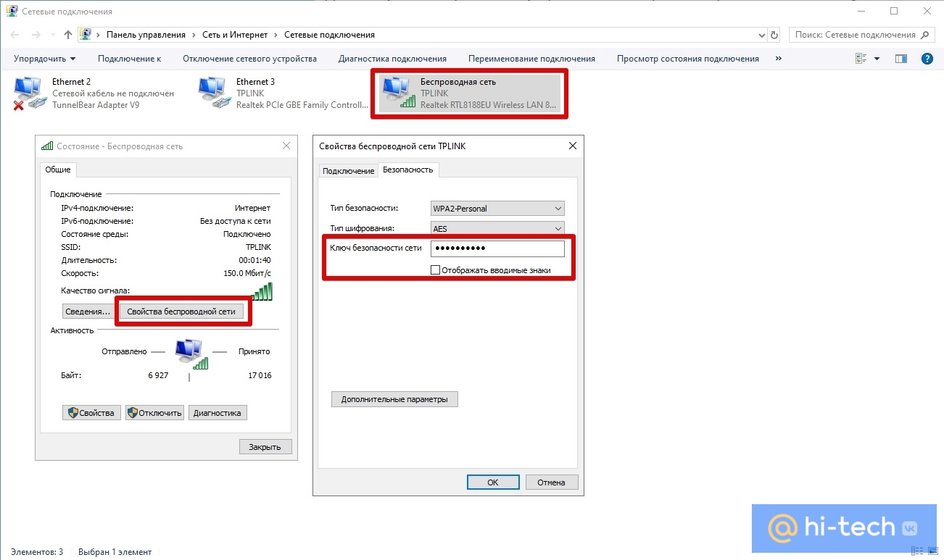Click the search magnifier icon
The height and width of the screenshot is (560, 944).
tap(925, 35)
